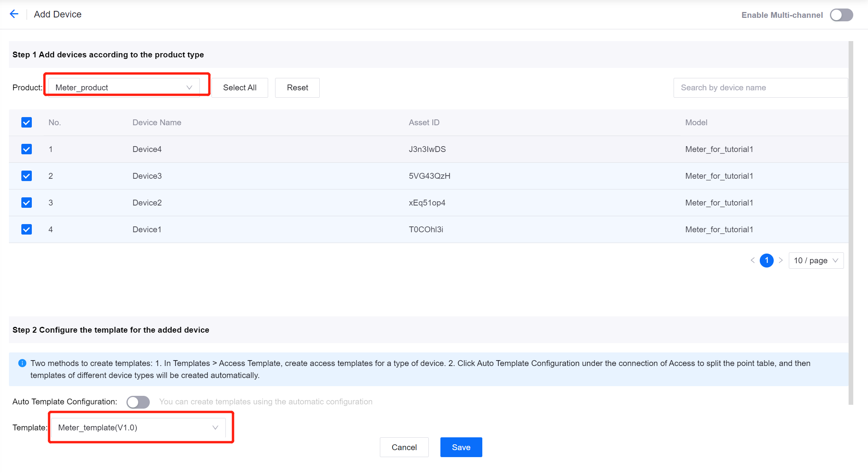This screenshot has height=473, width=868.
Task: Go to next page arrow
Action: click(x=781, y=261)
